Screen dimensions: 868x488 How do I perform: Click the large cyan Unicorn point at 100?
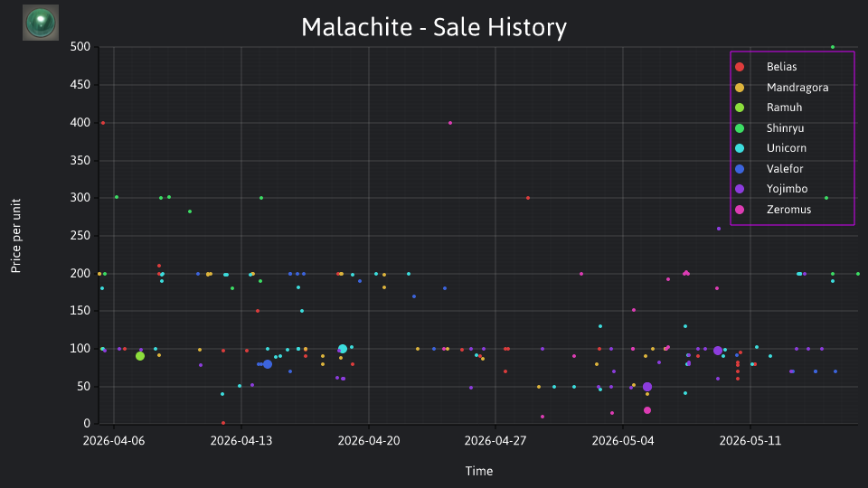click(x=343, y=349)
